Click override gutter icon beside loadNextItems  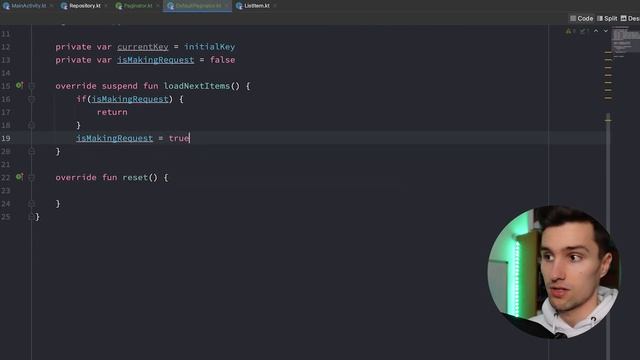pos(19,85)
